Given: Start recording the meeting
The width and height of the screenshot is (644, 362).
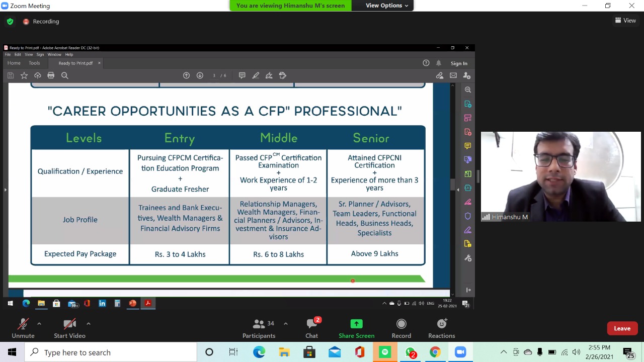Looking at the screenshot, I should coord(401,328).
